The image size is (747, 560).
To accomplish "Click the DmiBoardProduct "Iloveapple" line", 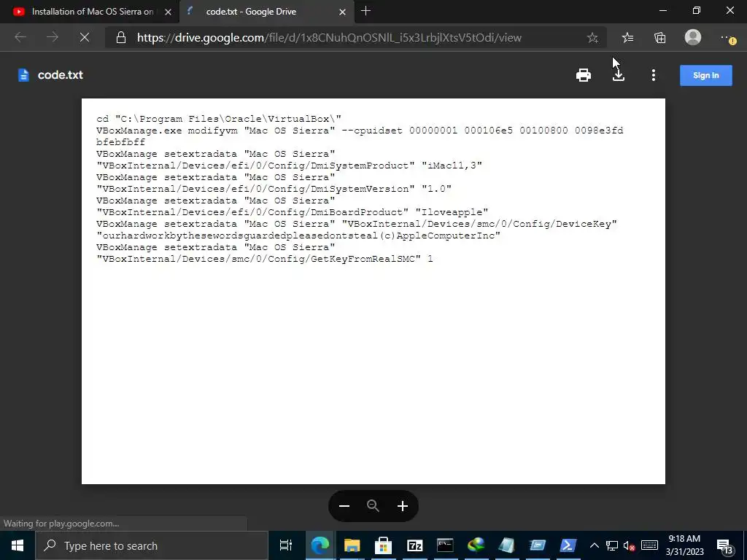I will pyautogui.click(x=292, y=212).
